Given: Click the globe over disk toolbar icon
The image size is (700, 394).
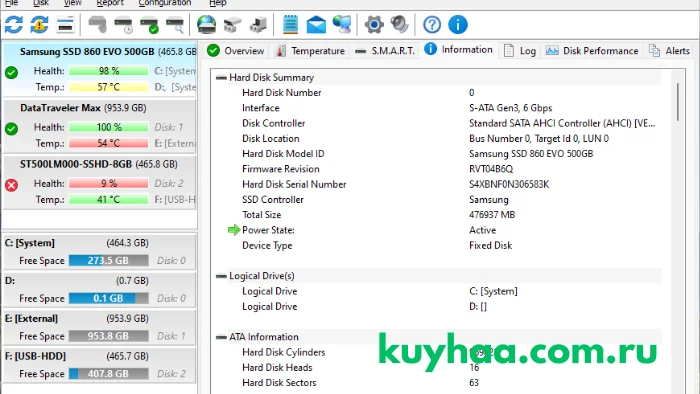Looking at the screenshot, I should (x=206, y=25).
